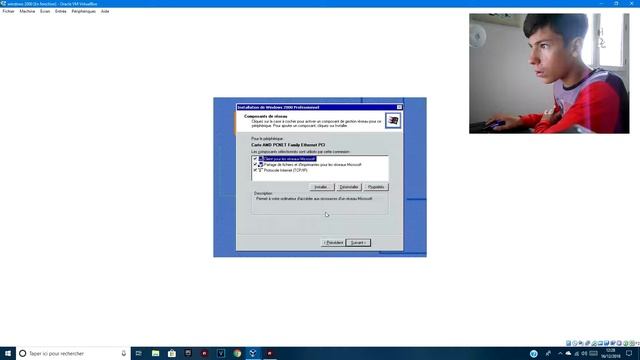640x360 pixels.
Task: Open File Explorer from the taskbar
Action: click(156, 353)
